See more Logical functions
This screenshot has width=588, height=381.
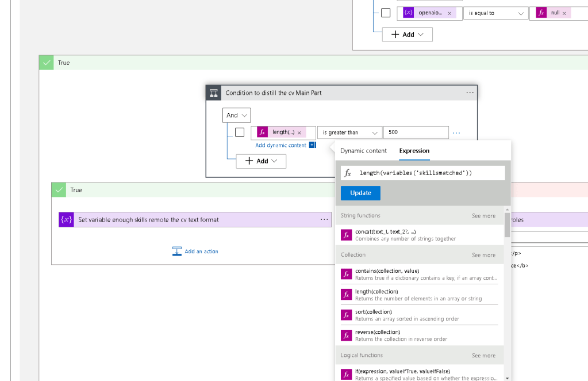click(484, 356)
